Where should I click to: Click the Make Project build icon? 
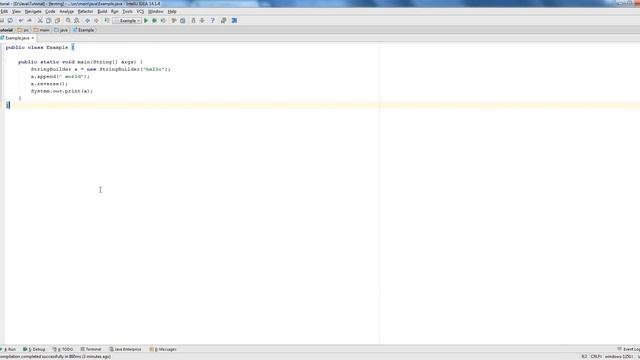coord(107,20)
